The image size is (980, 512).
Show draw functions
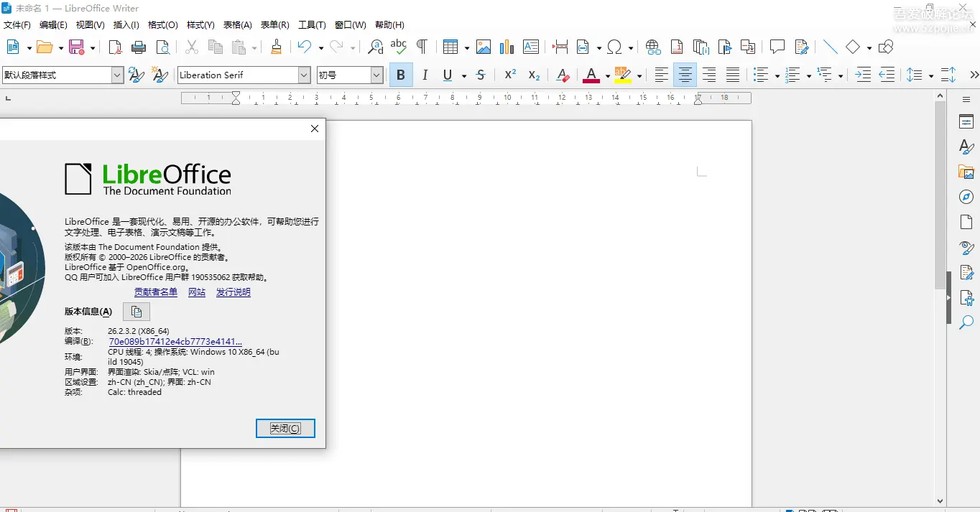[886, 47]
